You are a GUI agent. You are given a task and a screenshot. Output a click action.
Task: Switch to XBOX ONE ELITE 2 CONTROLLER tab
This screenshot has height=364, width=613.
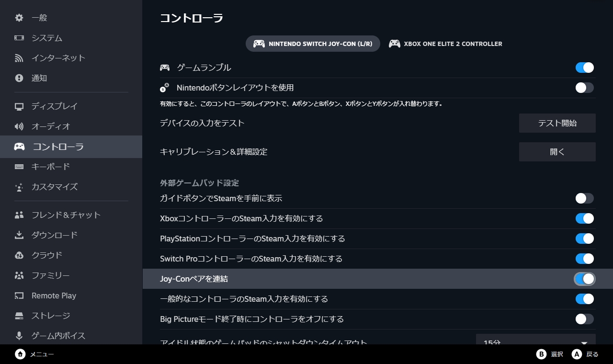click(446, 44)
